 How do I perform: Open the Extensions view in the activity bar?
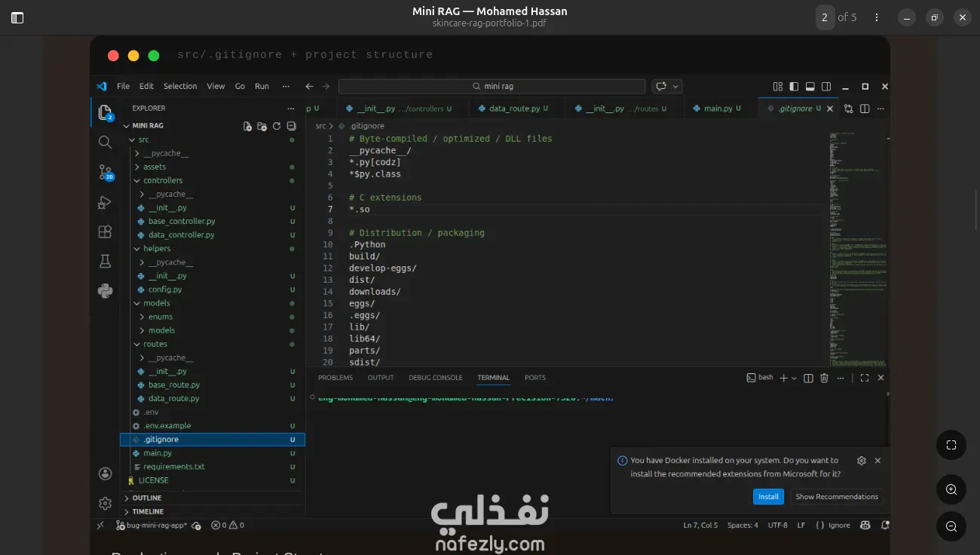[x=105, y=232]
